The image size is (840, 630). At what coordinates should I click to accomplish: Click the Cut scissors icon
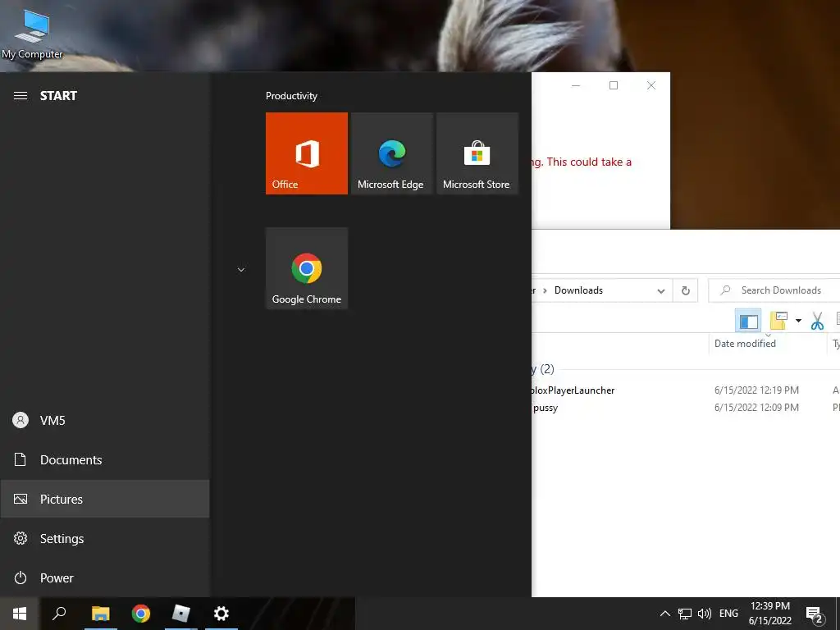click(817, 321)
